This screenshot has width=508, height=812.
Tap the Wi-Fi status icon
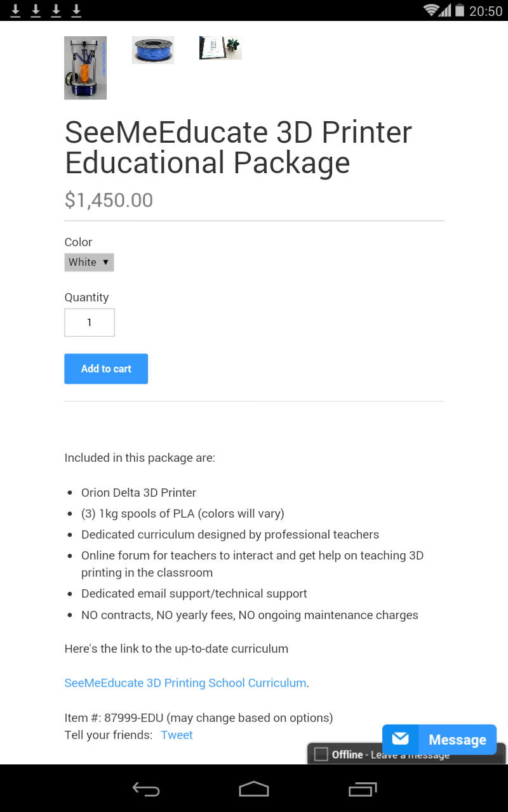coord(432,10)
